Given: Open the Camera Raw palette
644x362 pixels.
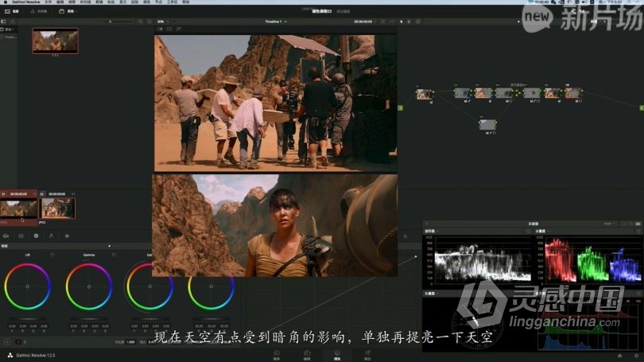Looking at the screenshot, I should (x=6, y=235).
